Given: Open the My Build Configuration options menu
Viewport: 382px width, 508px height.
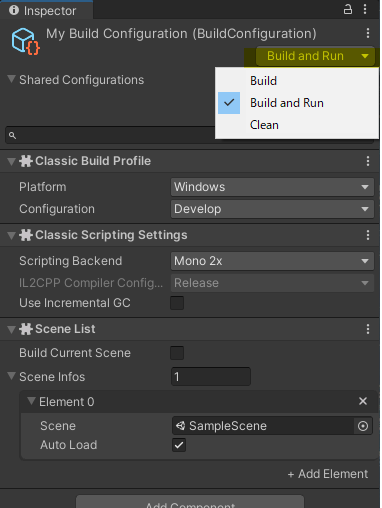Looking at the screenshot, I should (x=368, y=33).
